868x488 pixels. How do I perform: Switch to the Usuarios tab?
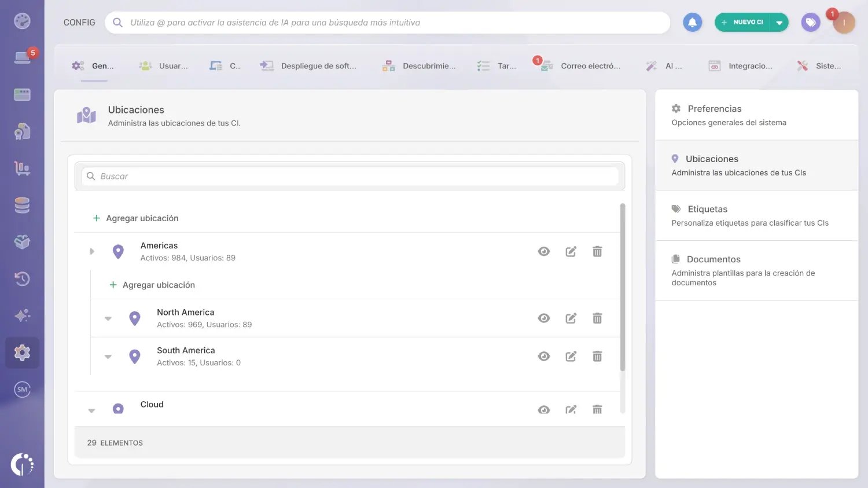(164, 66)
